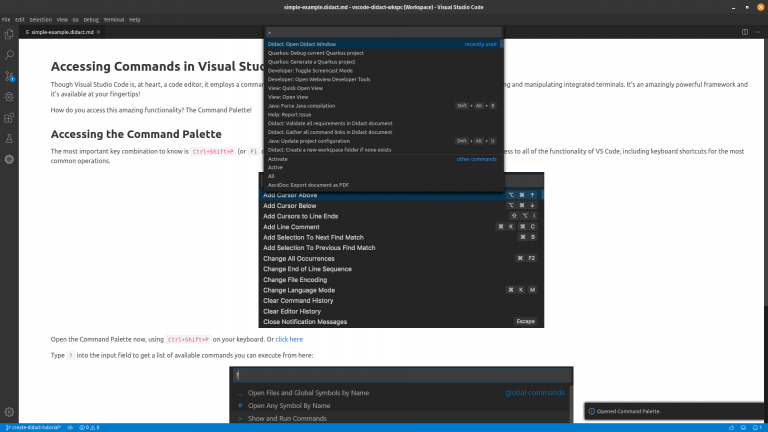This screenshot has height=432, width=768.
Task: Click the command palette input field
Action: [x=384, y=33]
